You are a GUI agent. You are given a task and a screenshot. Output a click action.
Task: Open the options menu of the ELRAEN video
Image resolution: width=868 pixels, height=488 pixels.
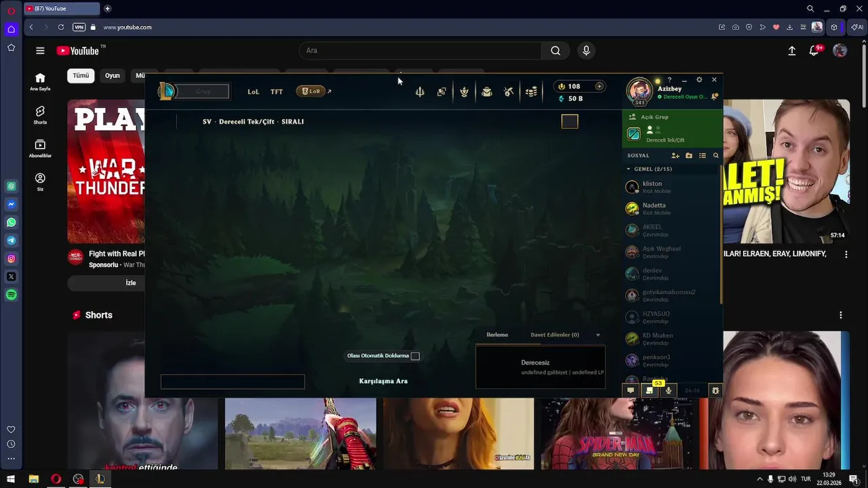[846, 254]
